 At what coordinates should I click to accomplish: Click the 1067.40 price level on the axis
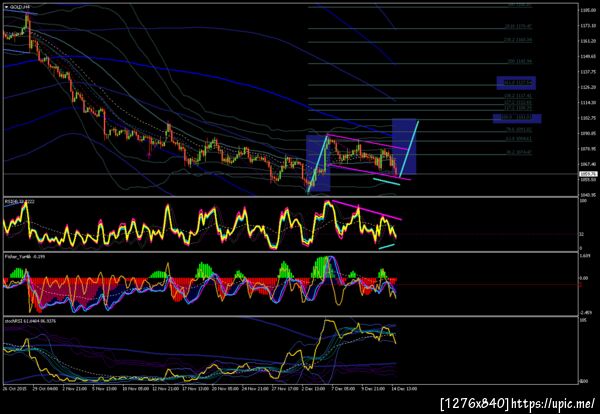tap(587, 165)
